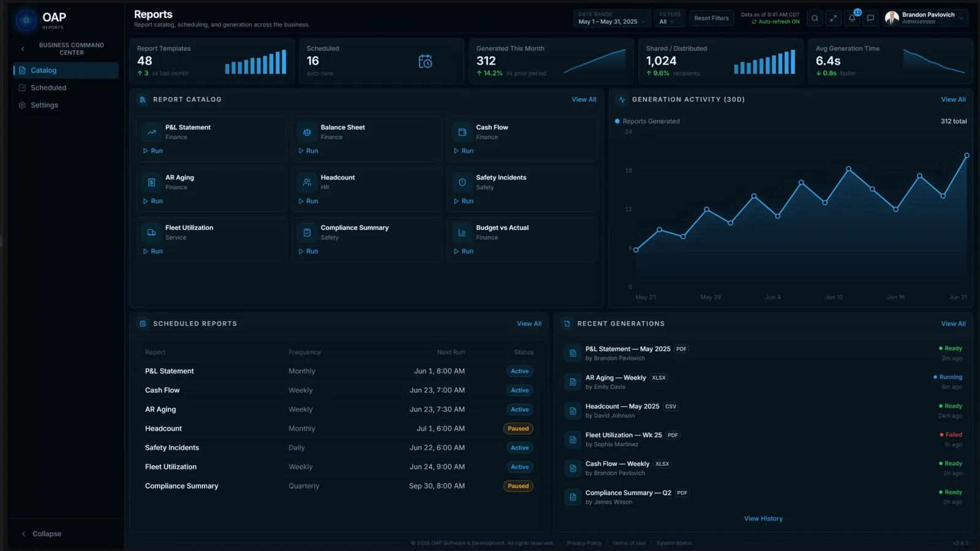Collapse the sidebar
Screen dimensions: 980x551
click(x=42, y=534)
